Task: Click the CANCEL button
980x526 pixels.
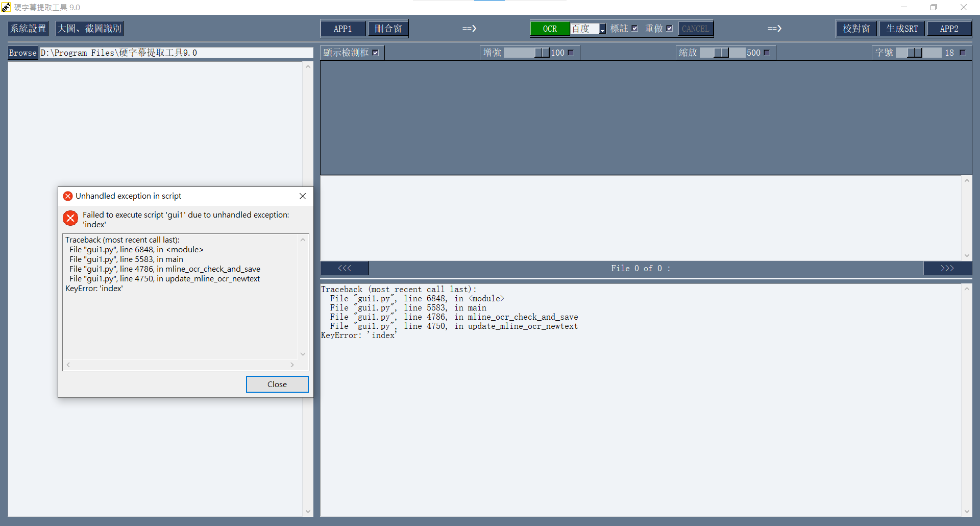Action: point(695,29)
